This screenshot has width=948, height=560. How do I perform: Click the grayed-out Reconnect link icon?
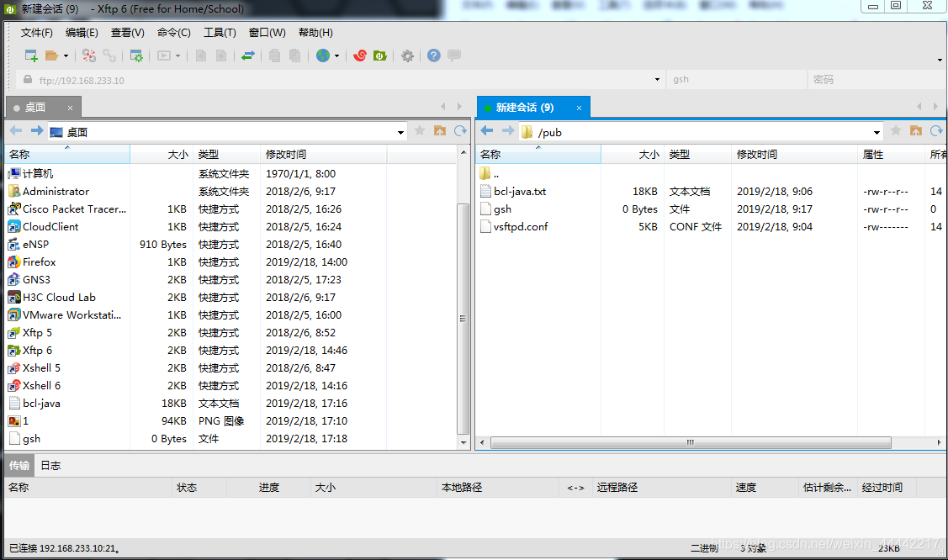(x=109, y=55)
